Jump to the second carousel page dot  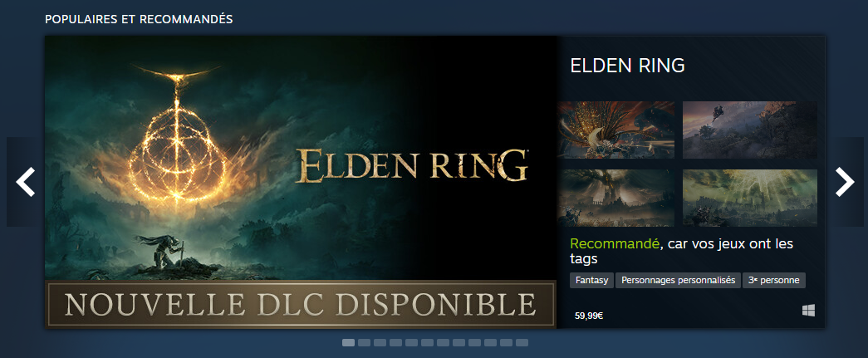pos(365,342)
